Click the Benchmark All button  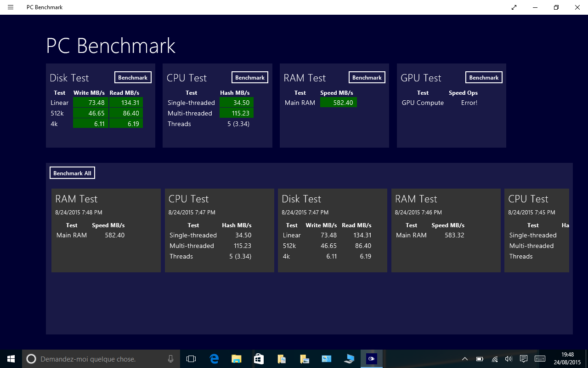tap(72, 173)
